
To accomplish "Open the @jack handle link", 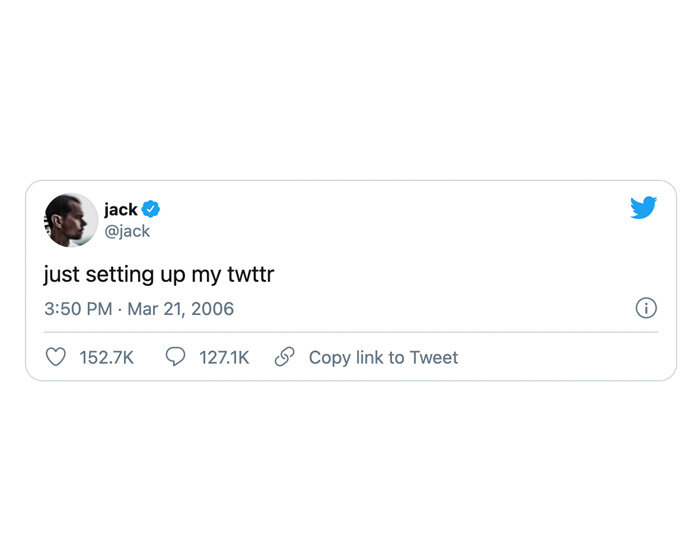I will pos(127,231).
